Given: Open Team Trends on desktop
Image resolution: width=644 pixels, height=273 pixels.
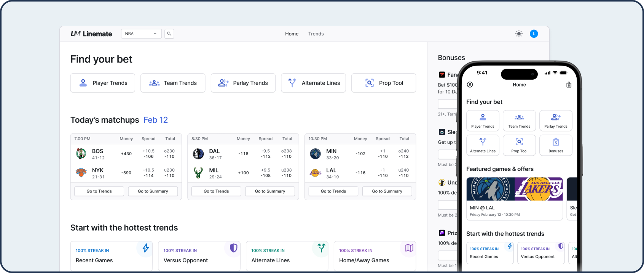Looking at the screenshot, I should [173, 83].
